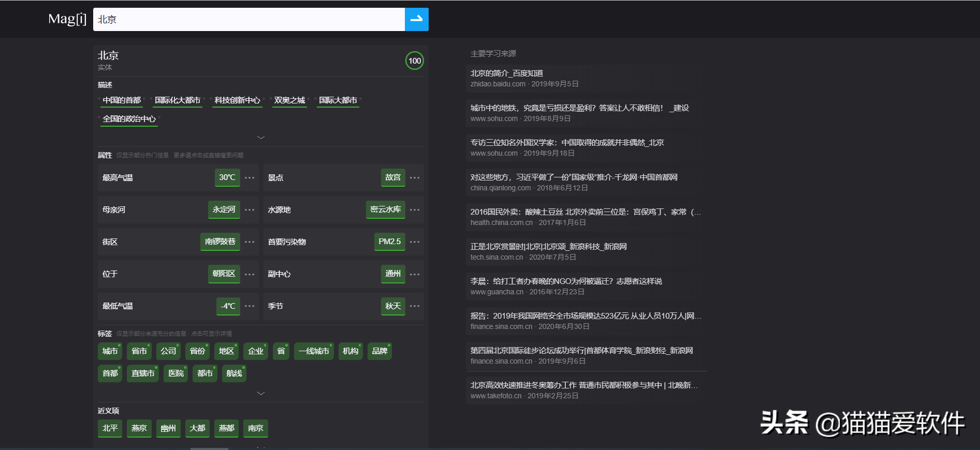Open more options for 母亲河 row
The height and width of the screenshot is (450, 980).
[x=250, y=210]
